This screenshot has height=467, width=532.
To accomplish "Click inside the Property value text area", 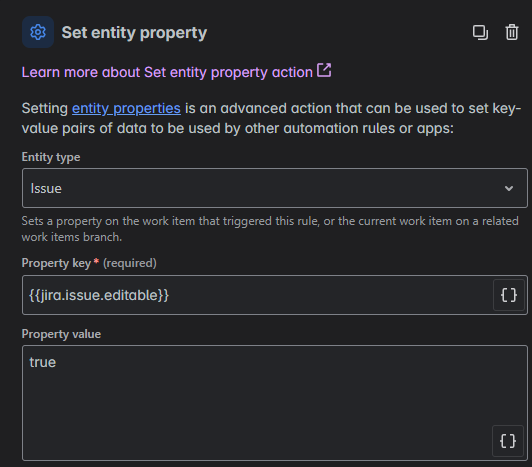I will pyautogui.click(x=275, y=403).
